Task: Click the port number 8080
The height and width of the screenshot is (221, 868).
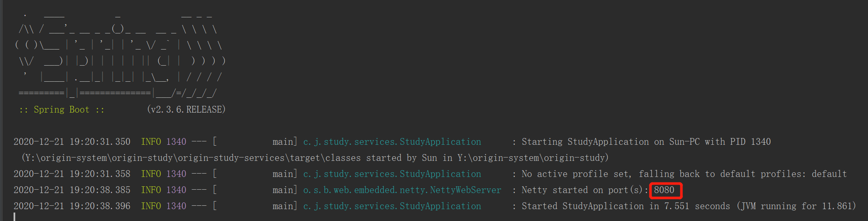Action: pos(664,190)
